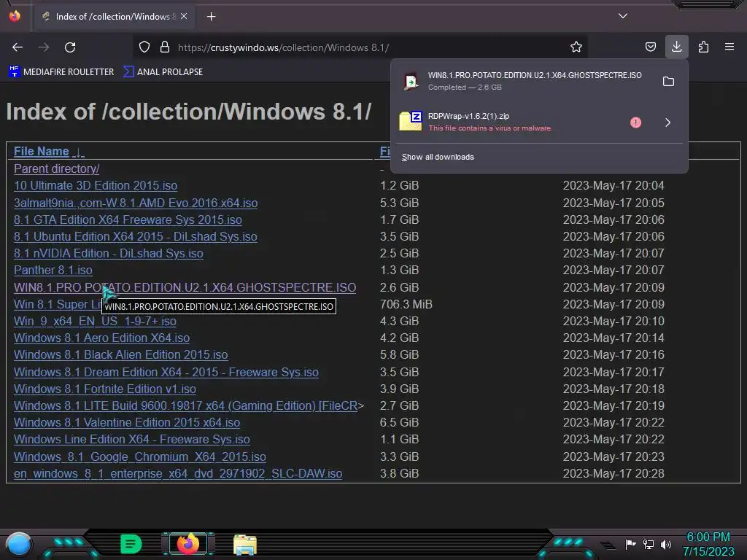Open the clock showing 6:00 PM
The height and width of the screenshot is (560, 747).
708,544
